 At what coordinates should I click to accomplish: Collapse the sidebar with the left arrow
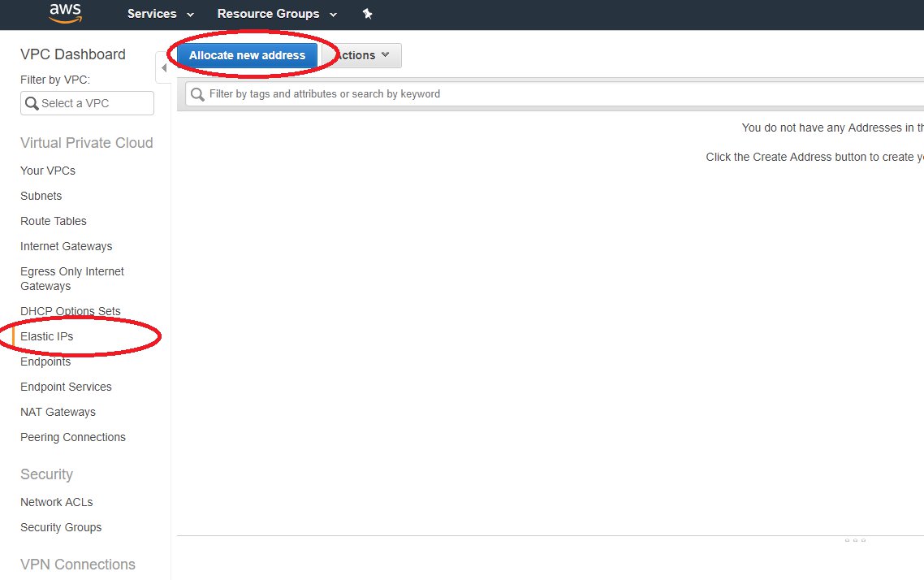(x=163, y=67)
